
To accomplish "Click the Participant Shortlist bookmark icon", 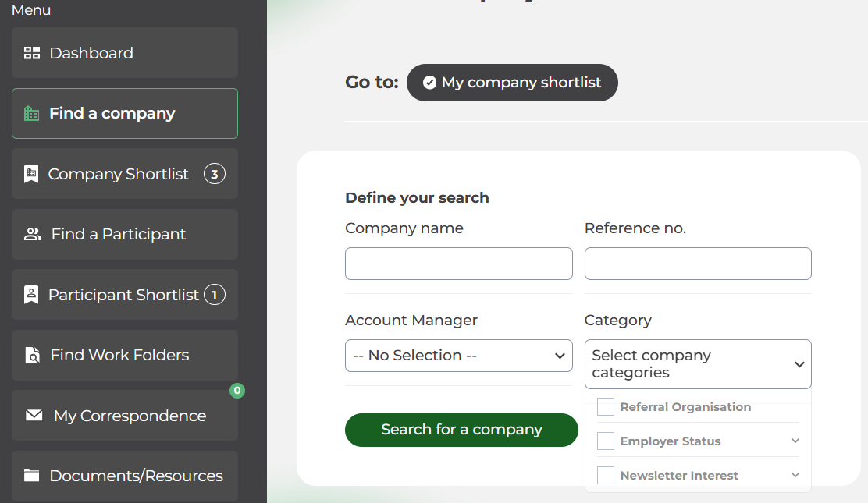I will pos(31,295).
